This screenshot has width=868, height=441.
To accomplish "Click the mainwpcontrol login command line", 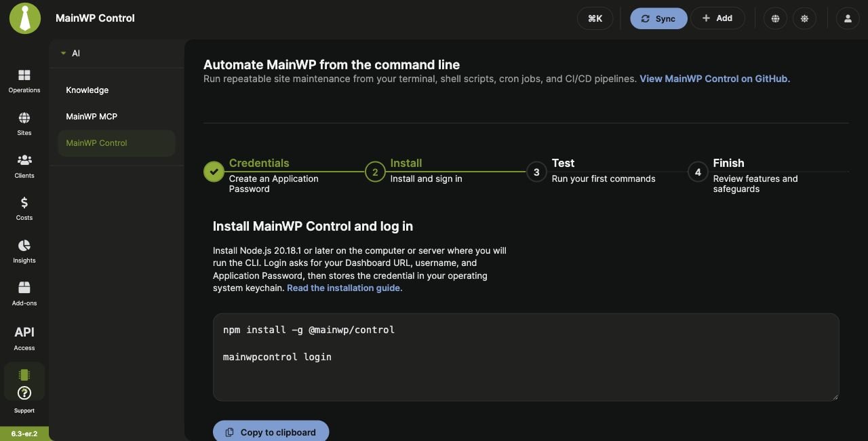I will 277,356.
